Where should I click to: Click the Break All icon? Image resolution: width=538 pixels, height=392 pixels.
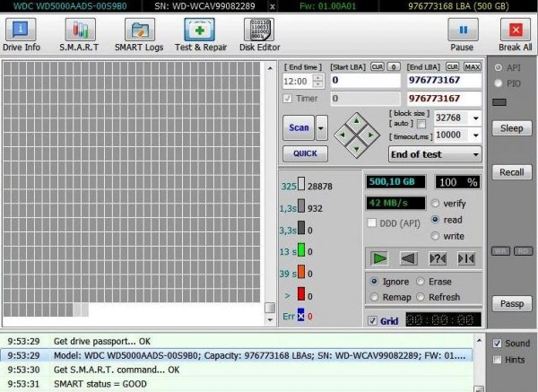tap(514, 34)
